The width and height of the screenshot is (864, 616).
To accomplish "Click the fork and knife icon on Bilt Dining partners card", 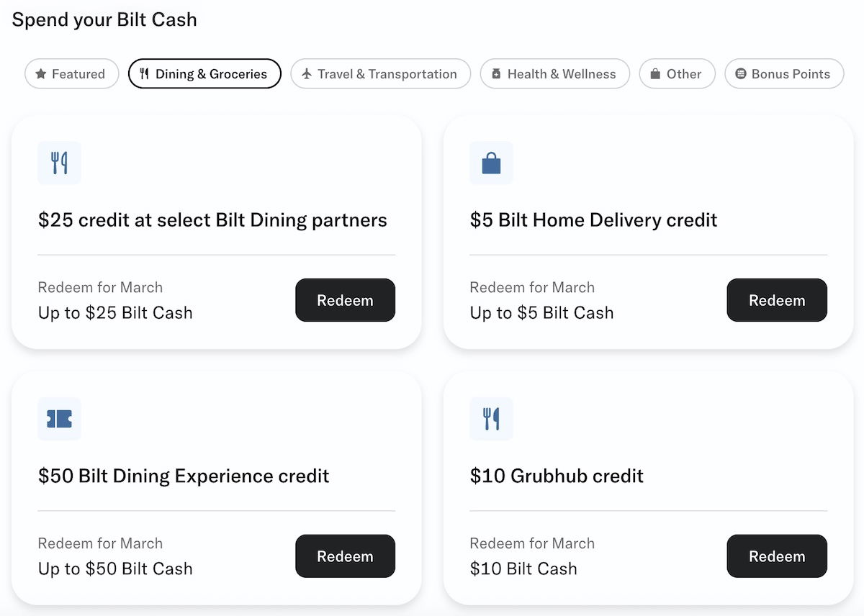I will coord(59,163).
